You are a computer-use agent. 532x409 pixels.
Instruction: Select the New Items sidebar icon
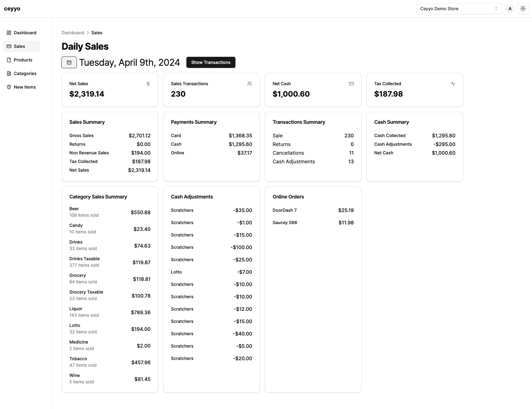[x=9, y=87]
